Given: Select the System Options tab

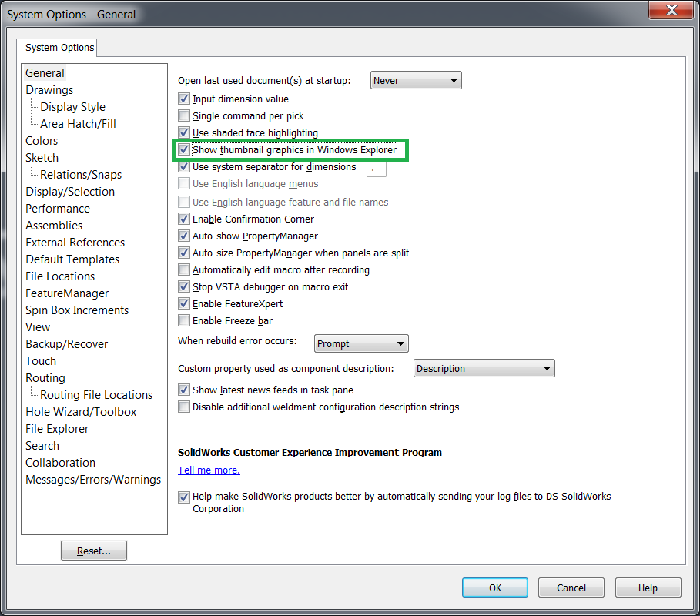Looking at the screenshot, I should coord(59,47).
